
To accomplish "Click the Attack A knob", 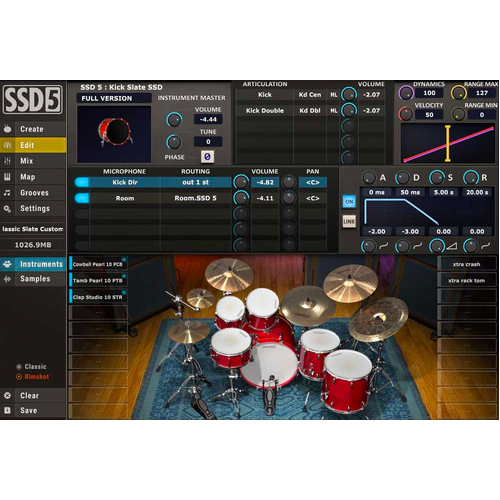I will [x=369, y=178].
